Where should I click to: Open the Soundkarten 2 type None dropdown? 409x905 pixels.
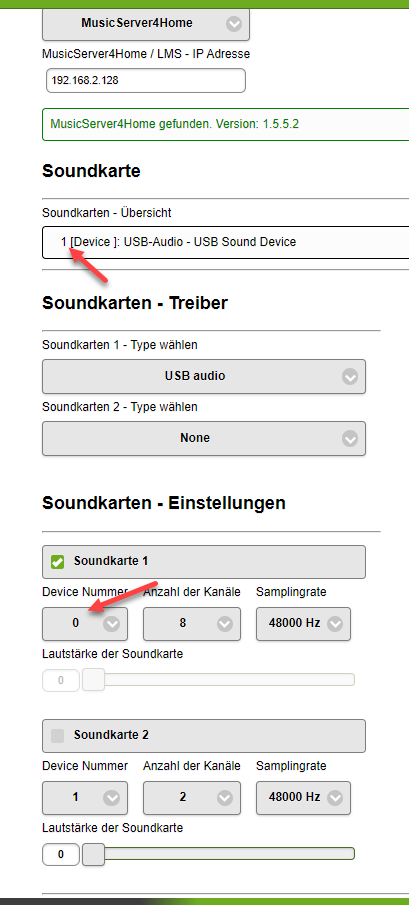pyautogui.click(x=204, y=439)
